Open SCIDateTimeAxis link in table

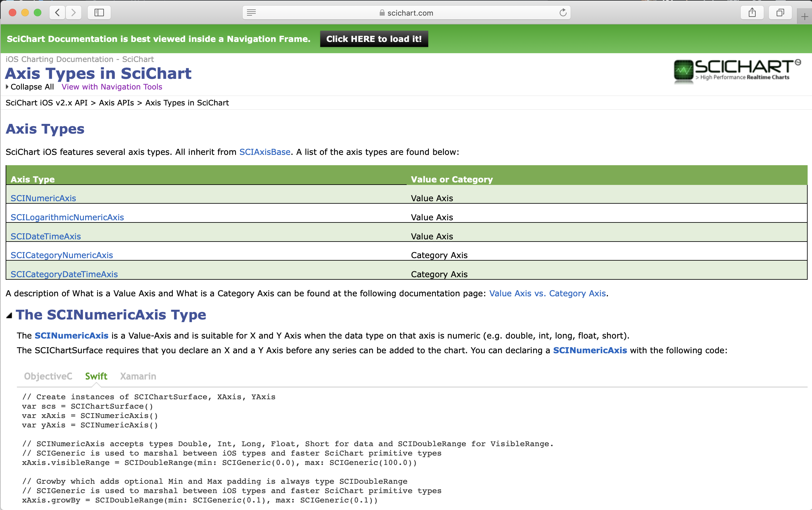pyautogui.click(x=45, y=236)
